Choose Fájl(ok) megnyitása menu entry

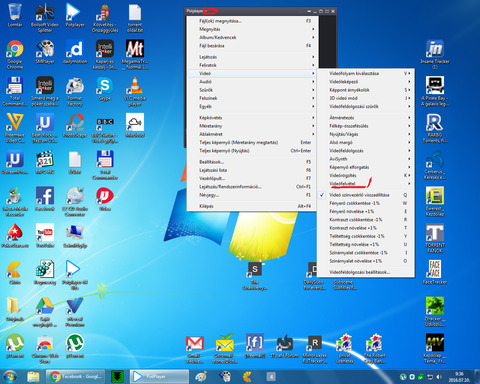click(x=252, y=21)
